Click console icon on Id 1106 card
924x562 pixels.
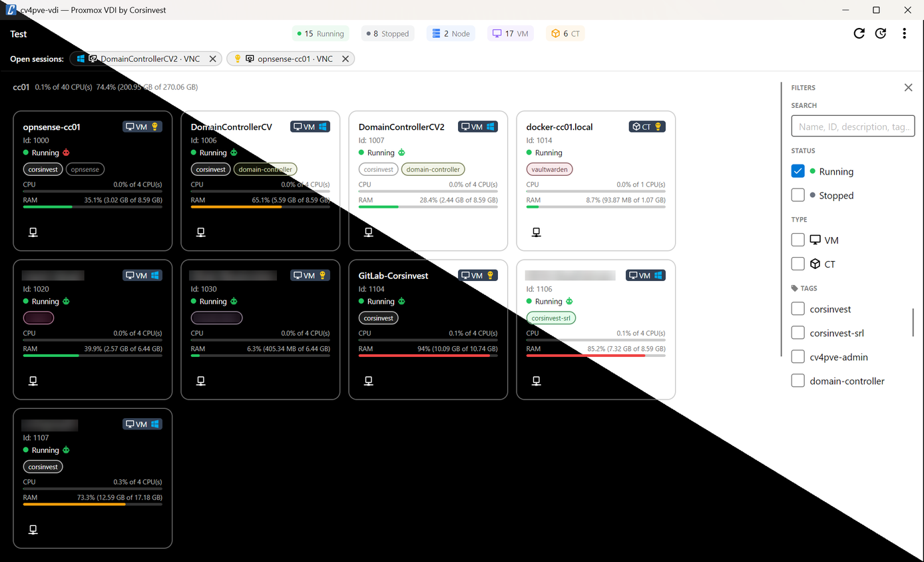536,381
